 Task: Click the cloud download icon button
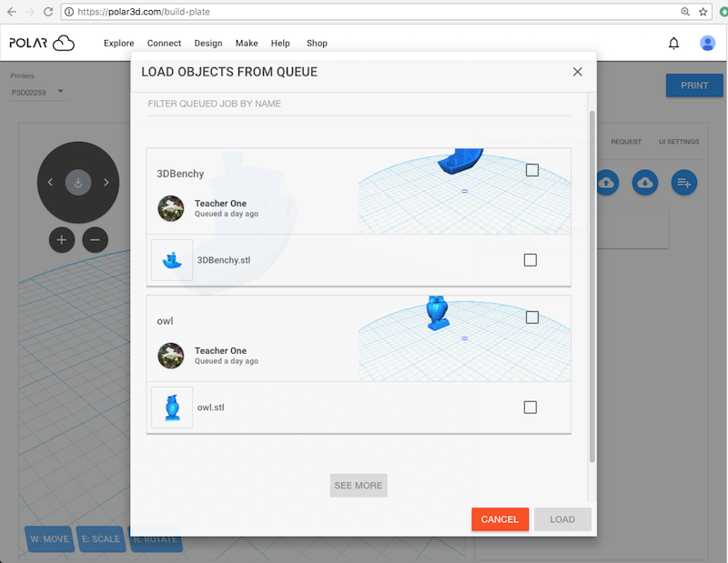tap(645, 183)
